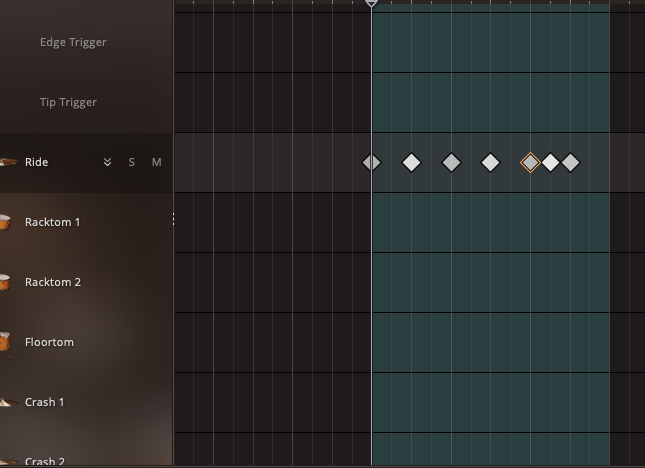The width and height of the screenshot is (645, 468).
Task: Click the orange-outlined selected Ride note
Action: coord(530,162)
